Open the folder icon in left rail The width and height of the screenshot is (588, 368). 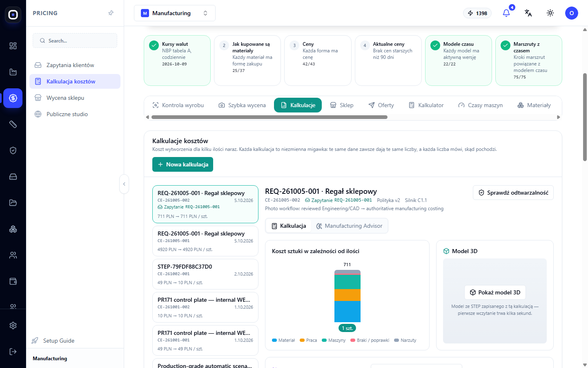(13, 203)
